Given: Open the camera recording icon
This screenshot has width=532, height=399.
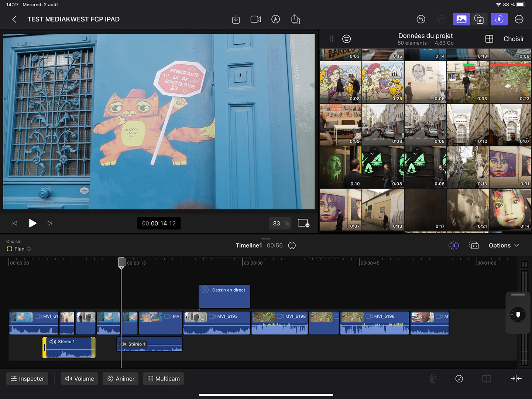Looking at the screenshot, I should coord(255,19).
